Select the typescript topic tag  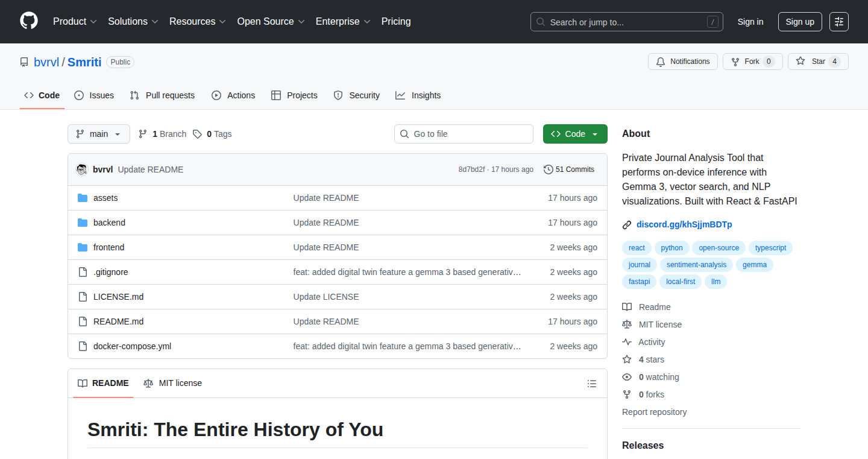coord(771,248)
